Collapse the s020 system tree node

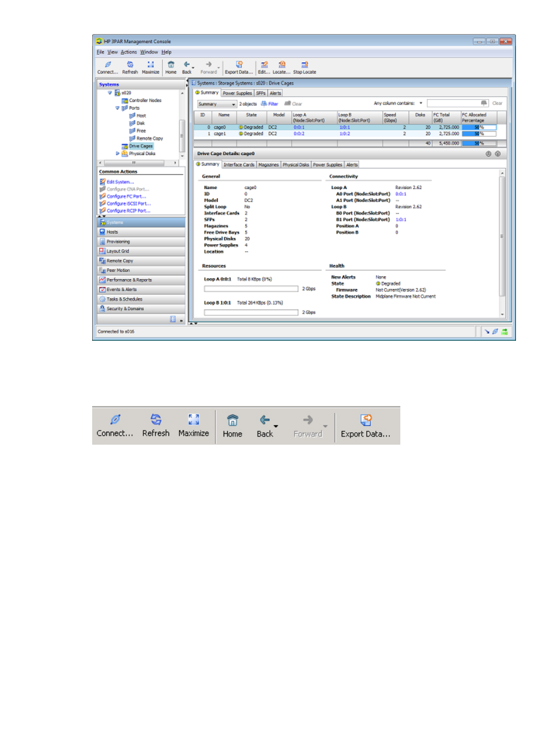110,93
